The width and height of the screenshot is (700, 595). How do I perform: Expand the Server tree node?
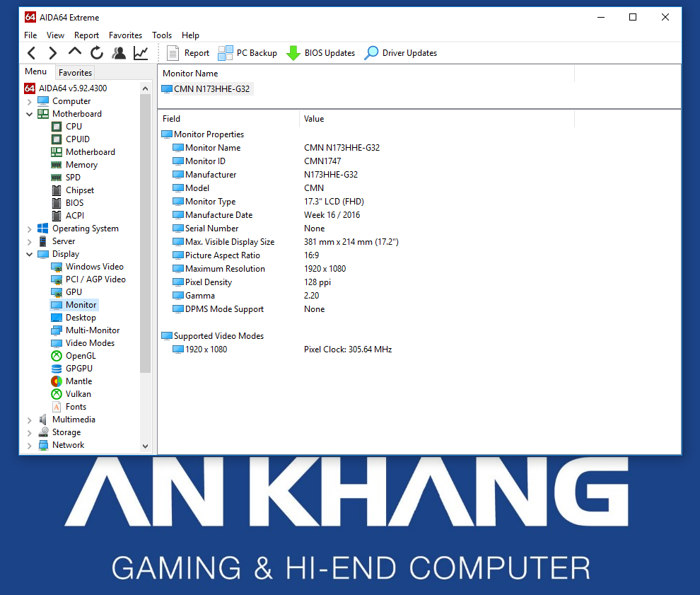tap(30, 242)
